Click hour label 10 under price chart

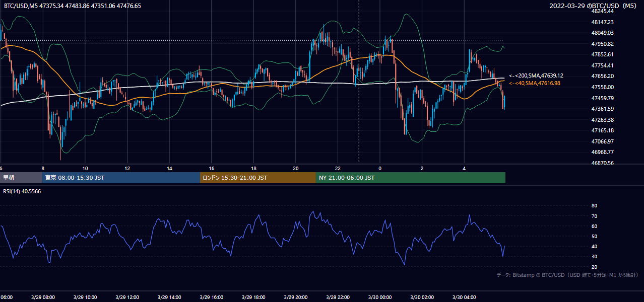click(x=85, y=168)
